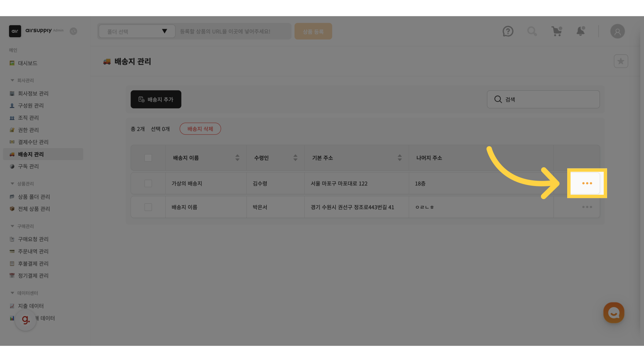Click the header search magnifier icon
The image size is (644, 362).
[532, 32]
